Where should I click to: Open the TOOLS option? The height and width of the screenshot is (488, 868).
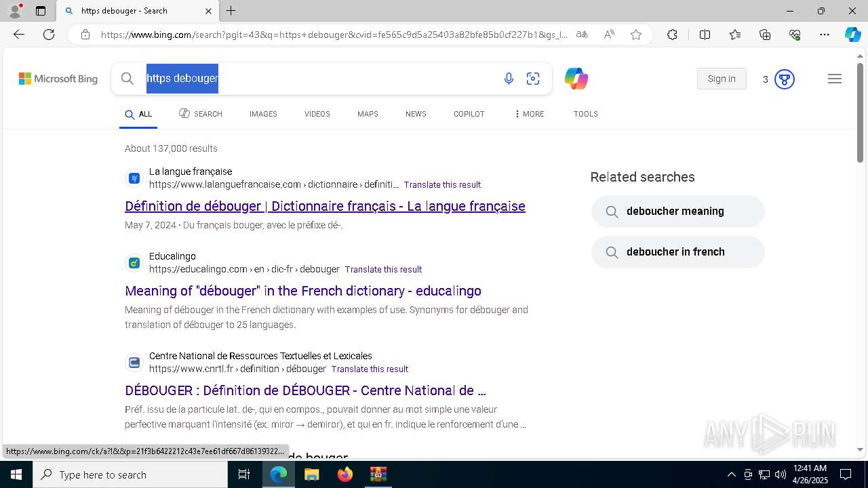(x=586, y=114)
